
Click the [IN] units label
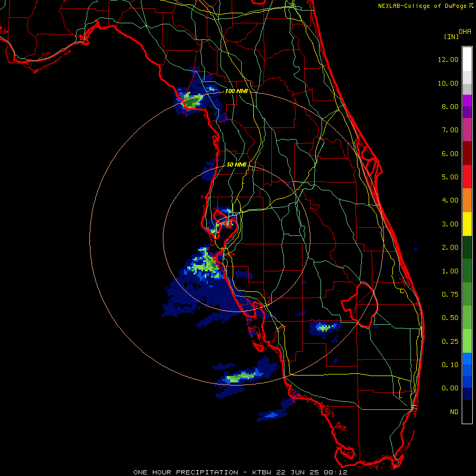[x=451, y=36]
